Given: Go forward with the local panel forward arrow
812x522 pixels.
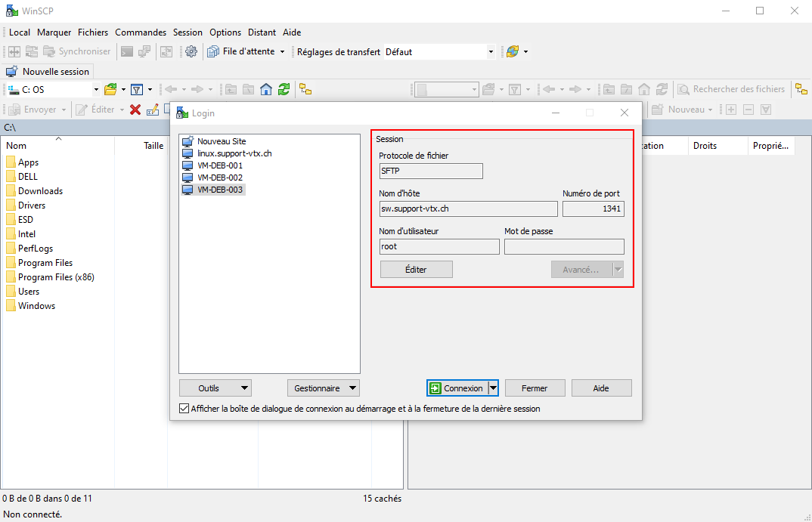Looking at the screenshot, I should pos(197,89).
